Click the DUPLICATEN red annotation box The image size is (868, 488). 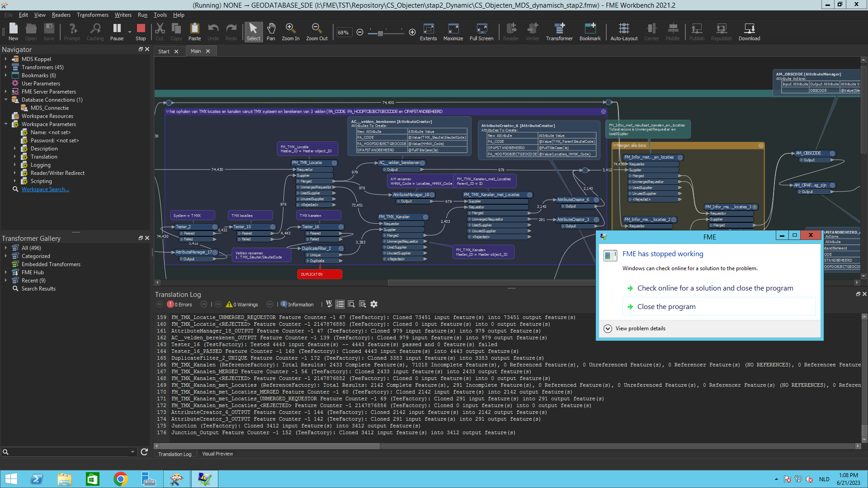click(320, 274)
